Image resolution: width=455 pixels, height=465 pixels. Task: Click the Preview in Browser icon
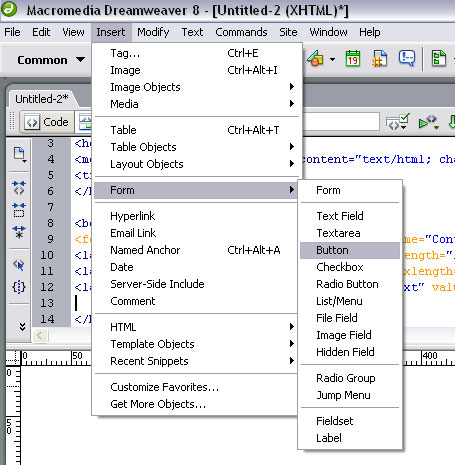(x=429, y=122)
